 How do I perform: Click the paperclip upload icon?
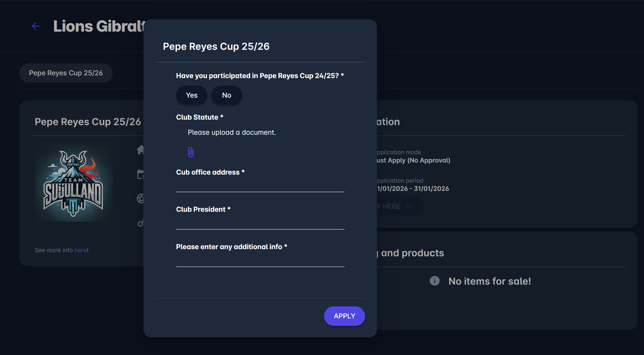(191, 152)
